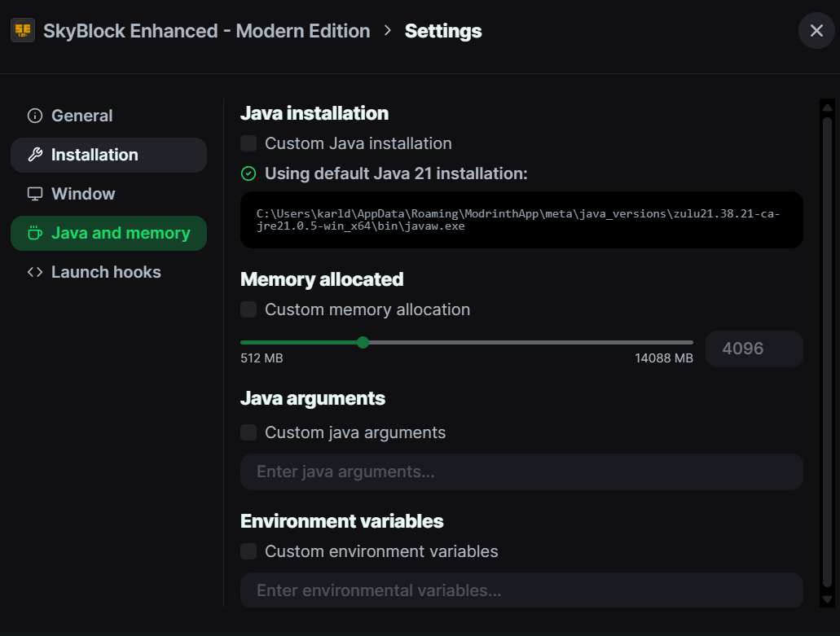Click the 14088 MB maximum label

tap(664, 358)
